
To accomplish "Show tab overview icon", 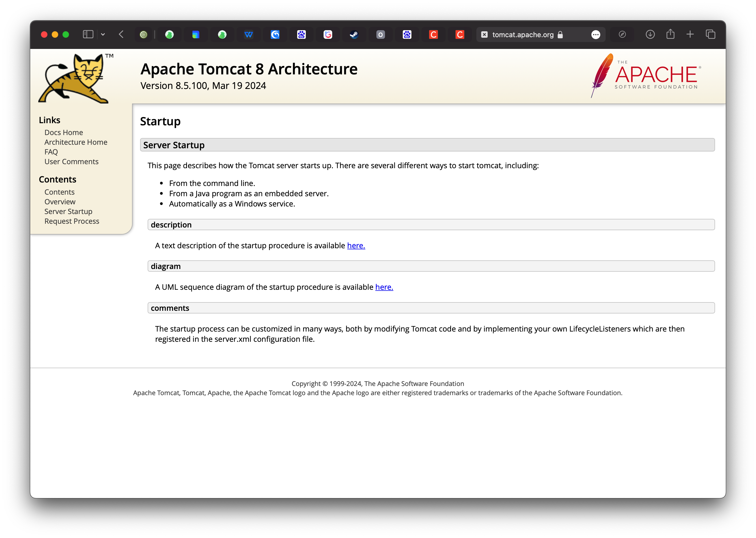I will [710, 35].
